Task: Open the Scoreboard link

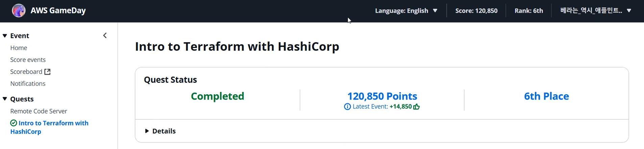Action: pos(26,72)
